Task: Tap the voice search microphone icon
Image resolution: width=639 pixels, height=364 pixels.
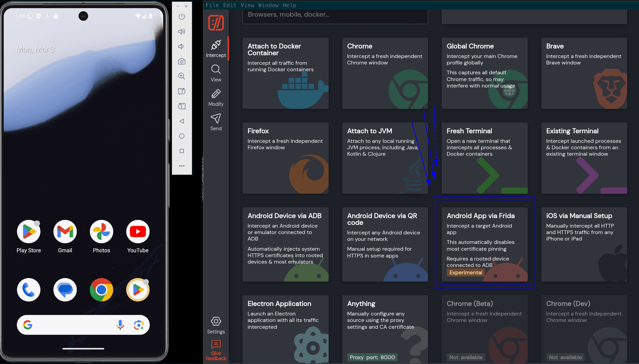Action: (120, 325)
